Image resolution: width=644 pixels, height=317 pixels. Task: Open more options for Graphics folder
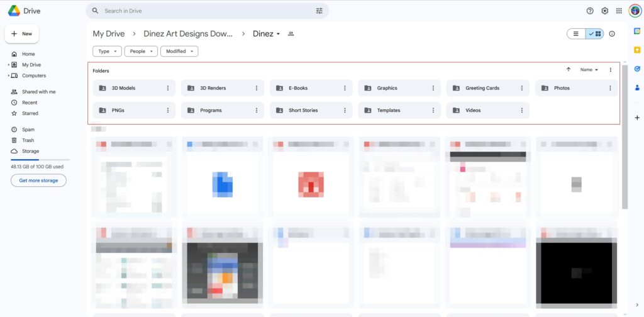tap(433, 88)
